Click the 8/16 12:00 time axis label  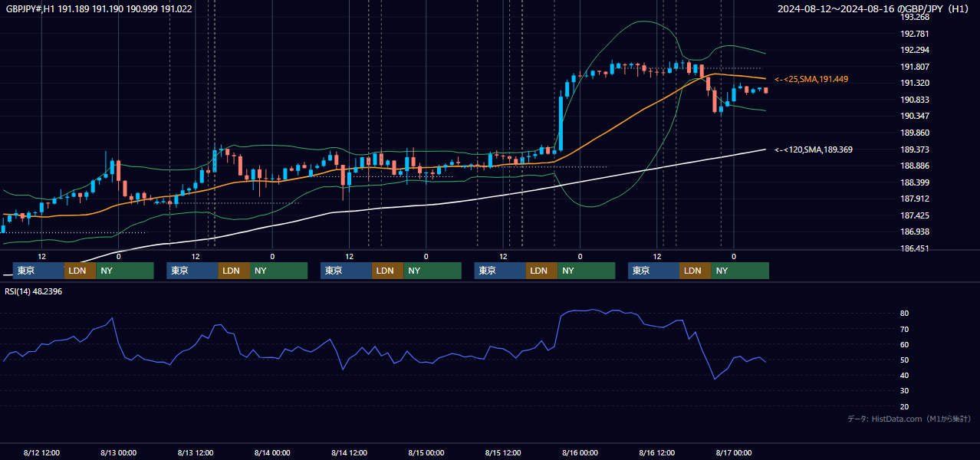click(656, 452)
